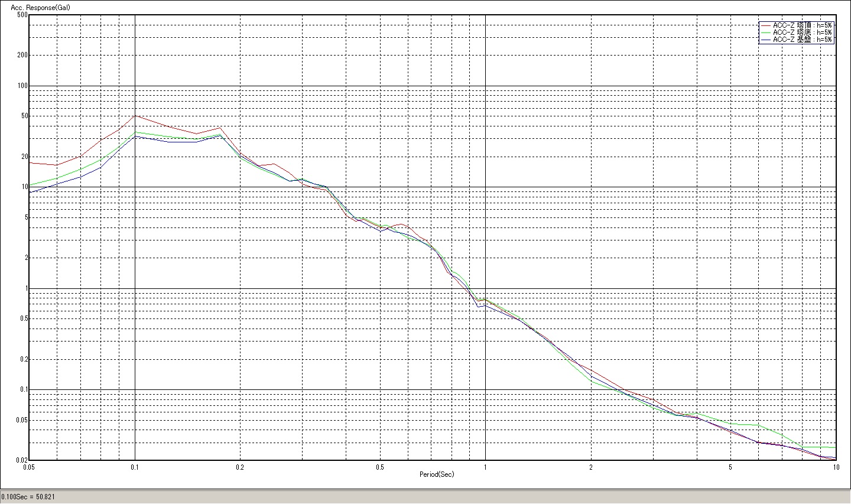Click the Acc. Response(Gal) axis title
Image resolution: width=851 pixels, height=504 pixels.
coord(36,7)
